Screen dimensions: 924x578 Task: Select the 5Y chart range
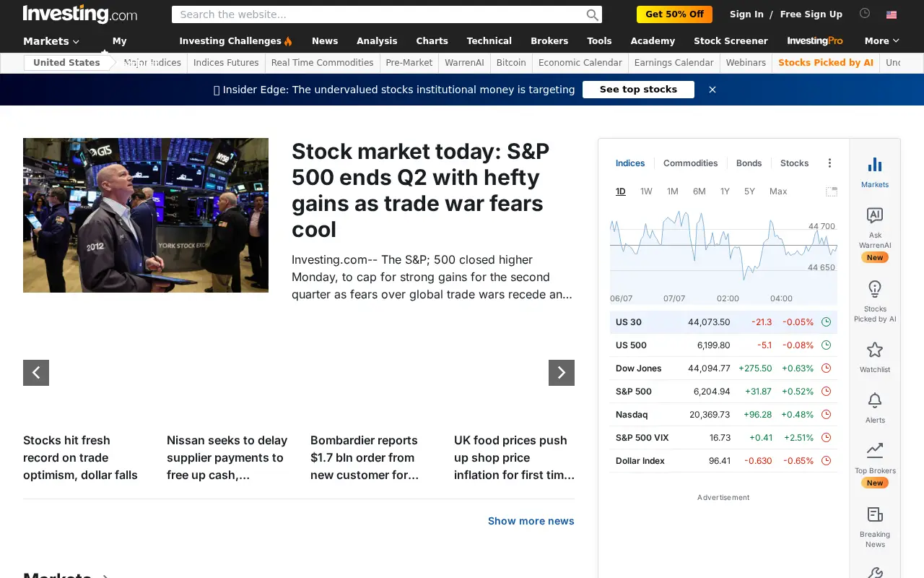749,191
